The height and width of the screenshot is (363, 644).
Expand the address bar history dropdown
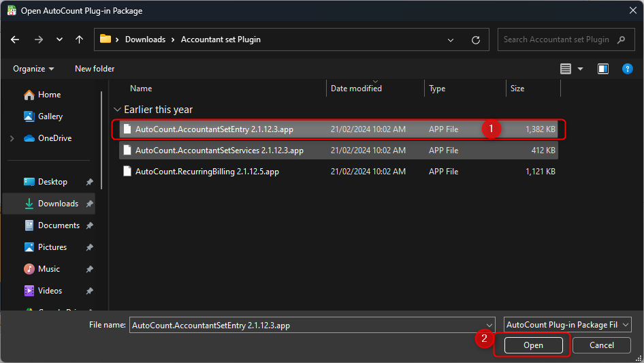coord(451,40)
